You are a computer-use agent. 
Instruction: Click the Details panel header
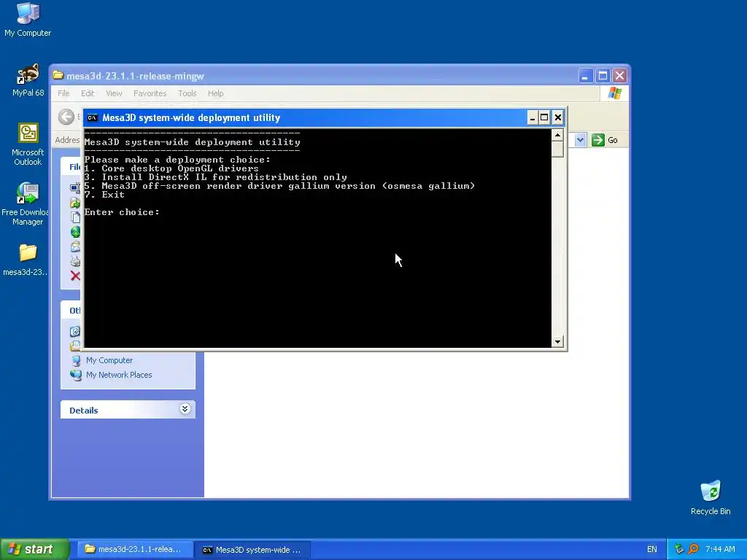(128, 410)
